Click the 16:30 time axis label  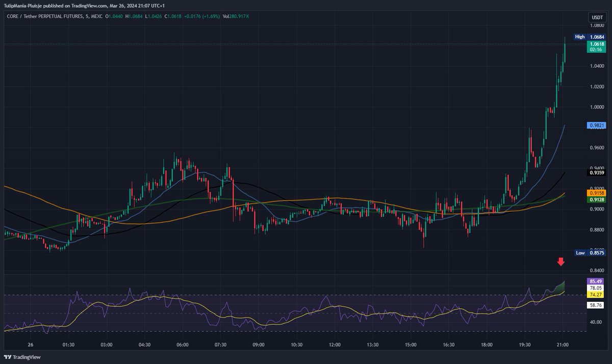(449, 345)
